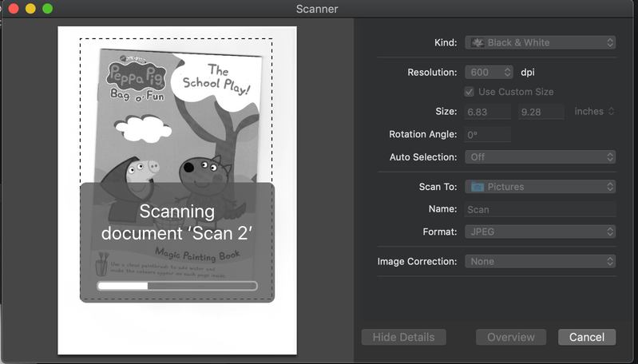Click the Kind label

tap(446, 42)
